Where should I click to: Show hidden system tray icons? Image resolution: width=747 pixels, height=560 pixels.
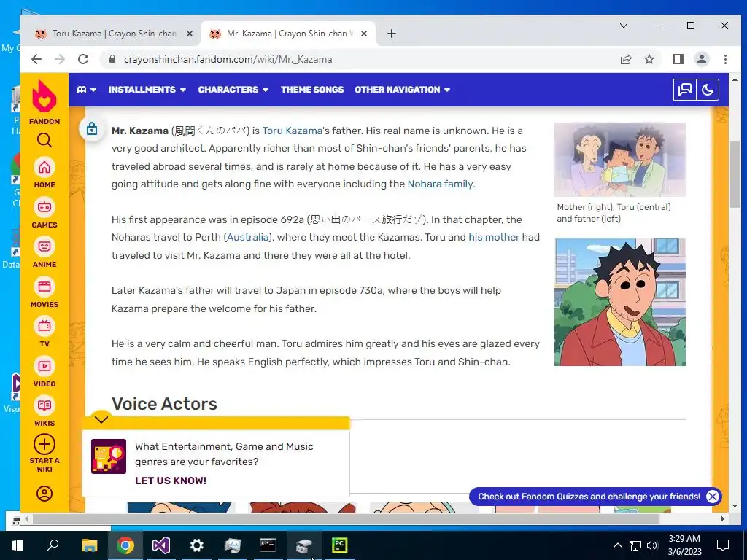click(617, 545)
